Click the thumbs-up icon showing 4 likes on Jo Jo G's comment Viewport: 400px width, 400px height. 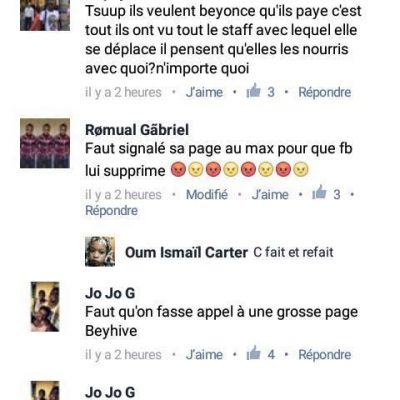(x=253, y=353)
